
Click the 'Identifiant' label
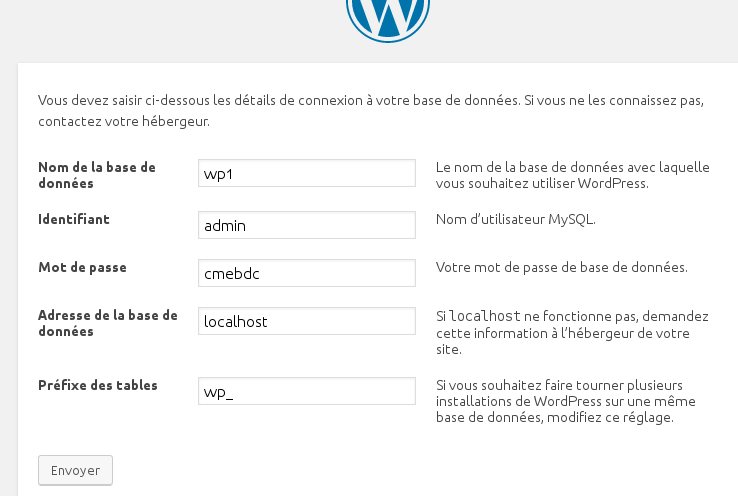[73, 218]
